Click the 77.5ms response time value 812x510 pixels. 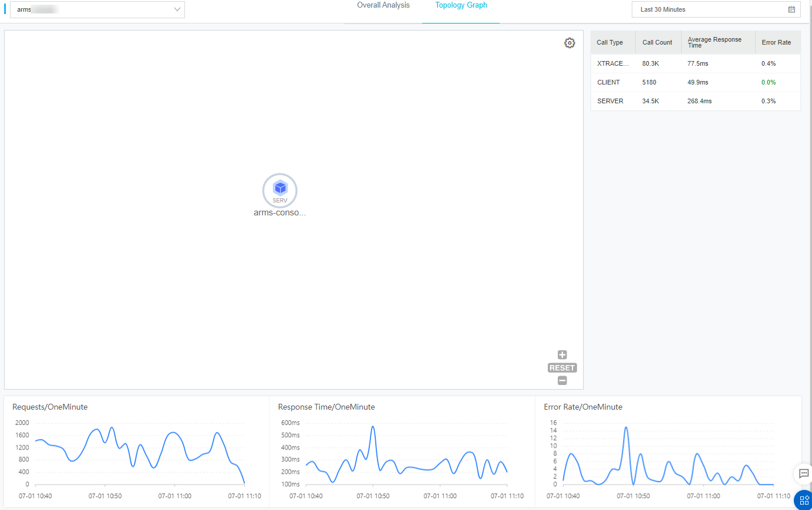click(x=698, y=63)
